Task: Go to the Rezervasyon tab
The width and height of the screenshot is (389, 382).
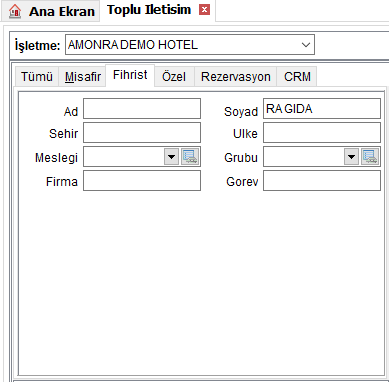Action: tap(236, 77)
